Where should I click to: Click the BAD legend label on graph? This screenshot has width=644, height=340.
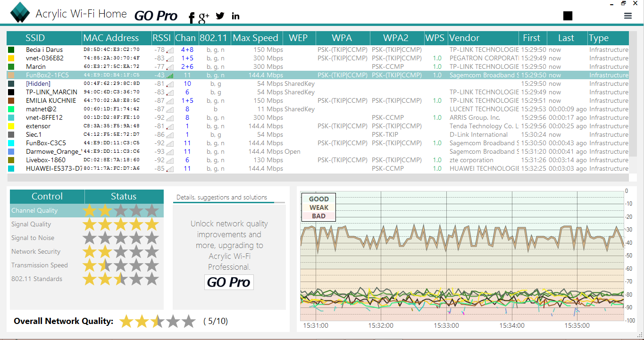tap(319, 216)
